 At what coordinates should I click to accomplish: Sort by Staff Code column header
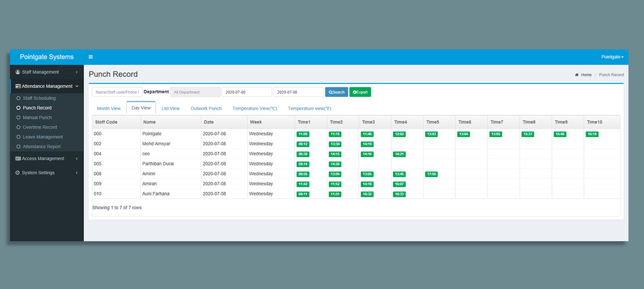[116, 122]
